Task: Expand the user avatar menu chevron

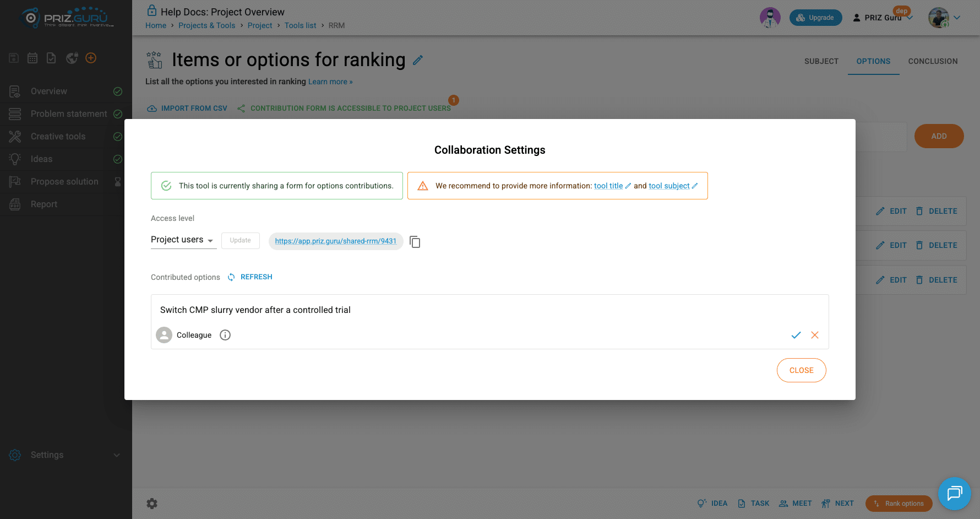Action: click(957, 18)
